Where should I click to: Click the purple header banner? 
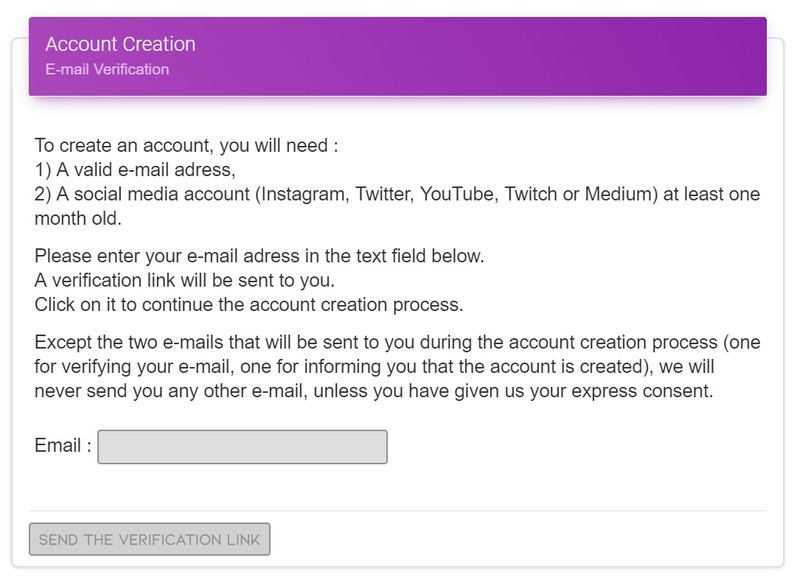397,56
